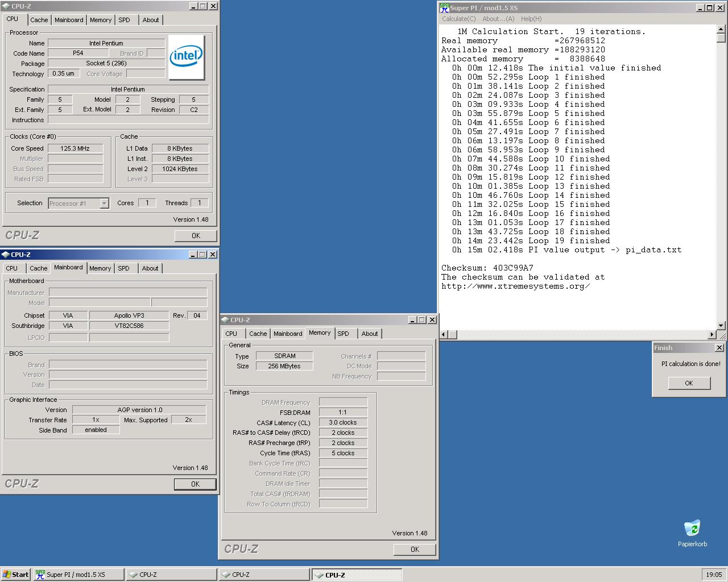
Task: Select Cache tab in Memory CPU-Z window
Action: click(258, 334)
